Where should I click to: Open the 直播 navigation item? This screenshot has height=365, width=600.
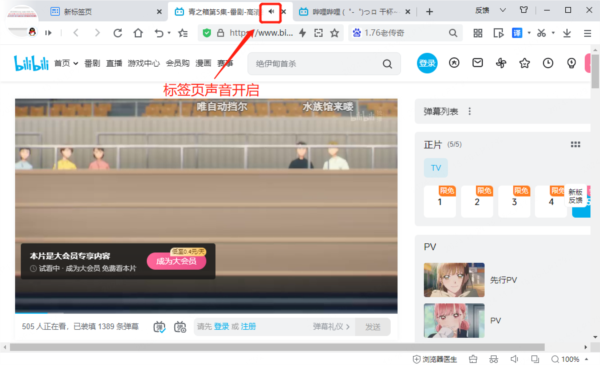tap(114, 64)
